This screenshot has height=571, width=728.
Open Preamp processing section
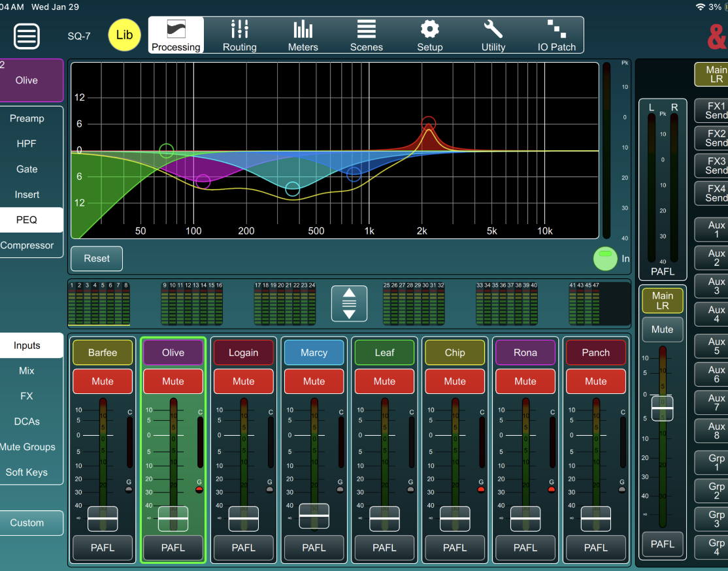(x=27, y=118)
